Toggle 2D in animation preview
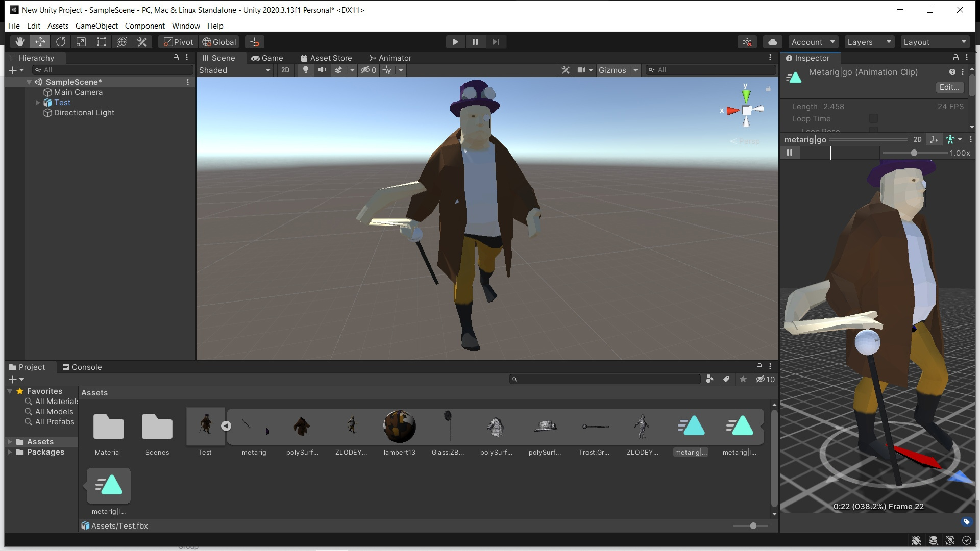This screenshot has width=980, height=551. [x=917, y=139]
